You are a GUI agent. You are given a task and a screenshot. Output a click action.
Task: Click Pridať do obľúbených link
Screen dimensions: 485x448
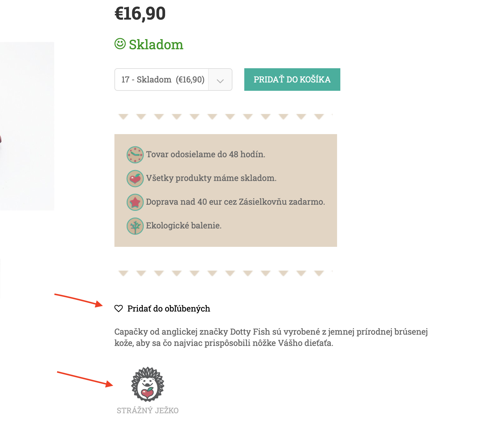click(169, 309)
